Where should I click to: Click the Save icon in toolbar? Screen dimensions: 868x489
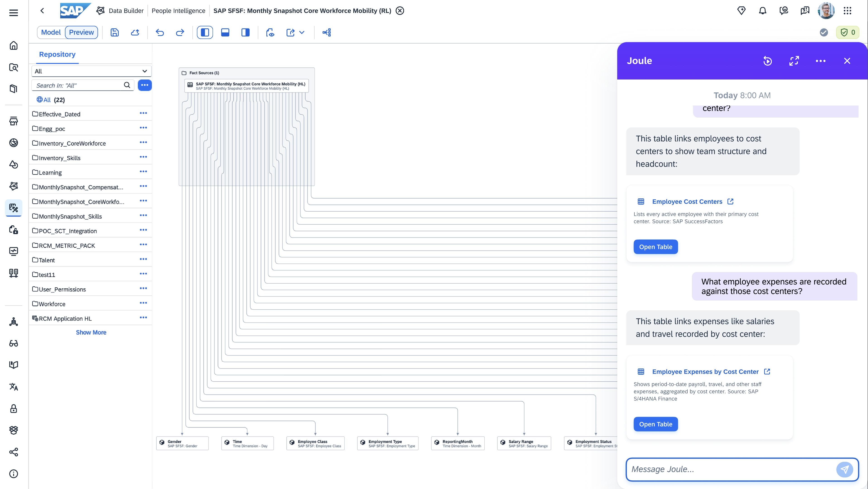pos(115,32)
